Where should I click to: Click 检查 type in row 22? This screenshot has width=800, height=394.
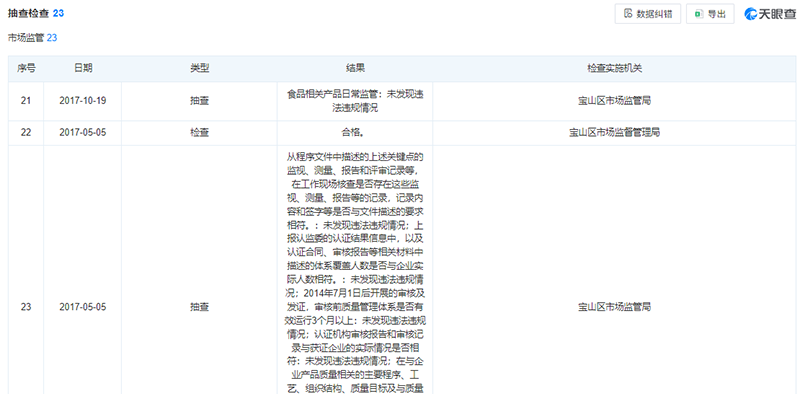click(199, 133)
